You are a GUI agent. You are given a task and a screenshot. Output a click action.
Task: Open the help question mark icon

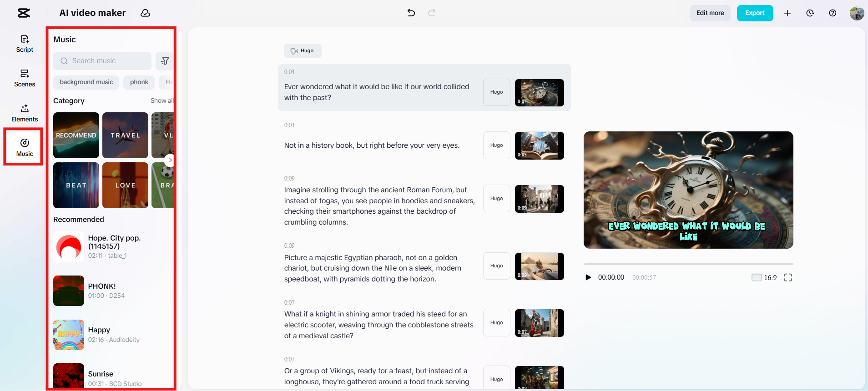pos(833,13)
